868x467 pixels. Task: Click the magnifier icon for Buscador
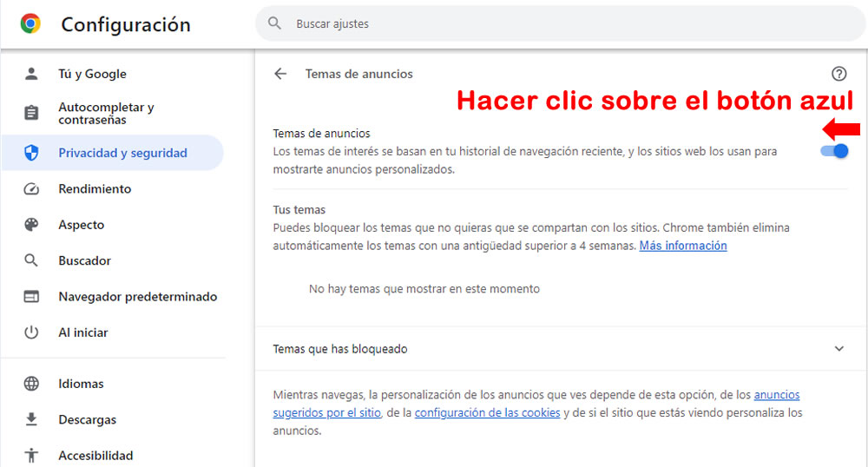[x=31, y=260]
